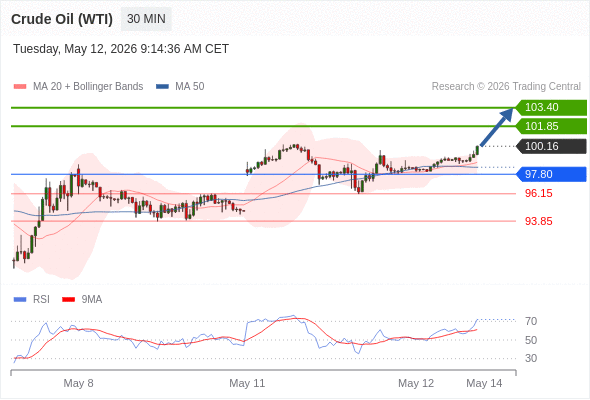Click the MA 20 + Bollinger Bands legend swatch

tap(20, 87)
